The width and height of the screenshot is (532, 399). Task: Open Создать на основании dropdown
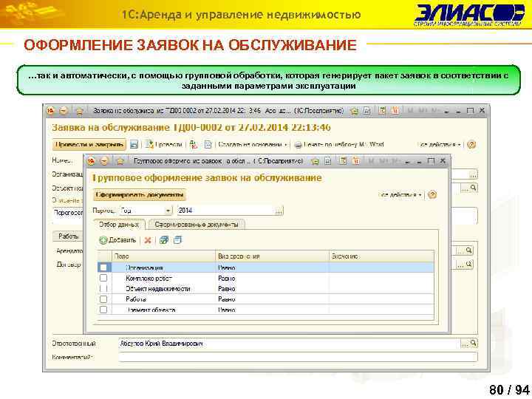click(253, 145)
